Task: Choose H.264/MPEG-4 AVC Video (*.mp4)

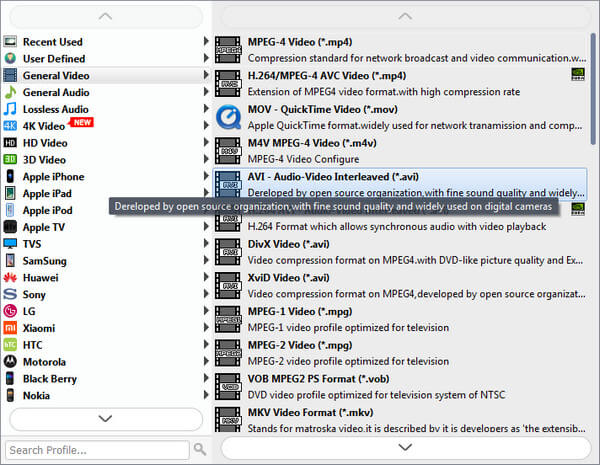Action: click(x=400, y=83)
